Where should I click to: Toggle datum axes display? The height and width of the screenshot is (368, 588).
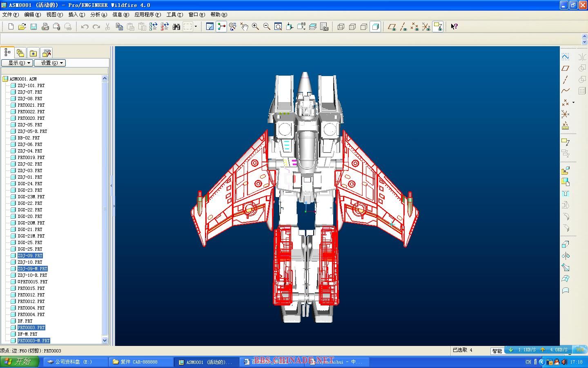click(403, 27)
